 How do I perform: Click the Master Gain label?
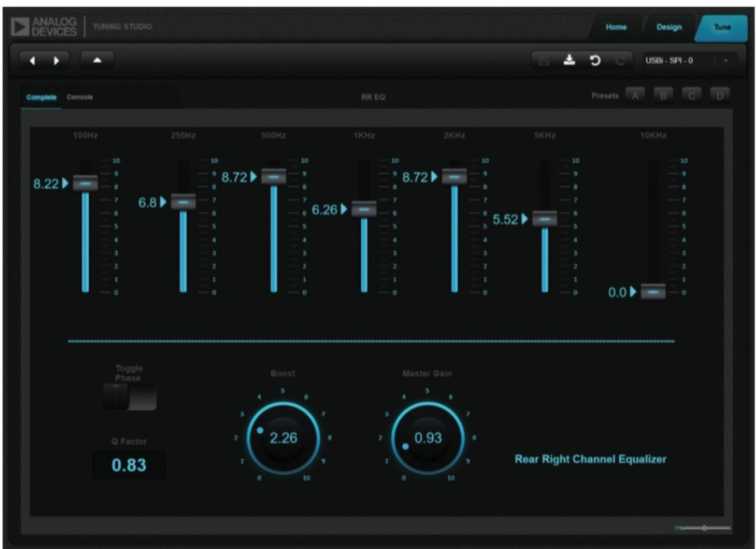tap(427, 374)
